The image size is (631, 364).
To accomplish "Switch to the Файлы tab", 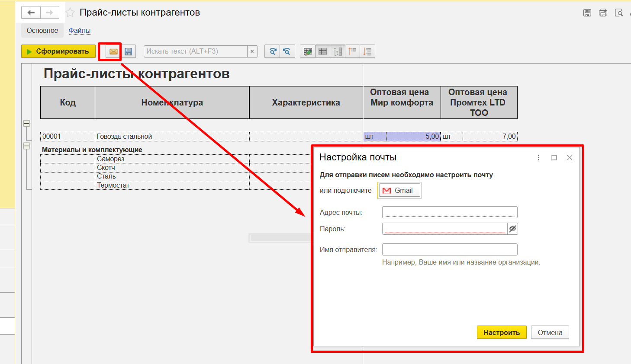I will [80, 31].
